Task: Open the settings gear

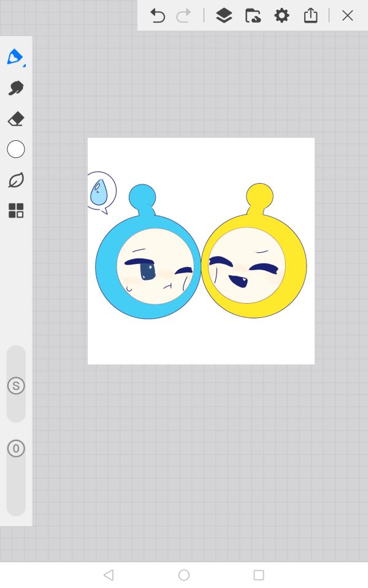Action: tap(282, 16)
